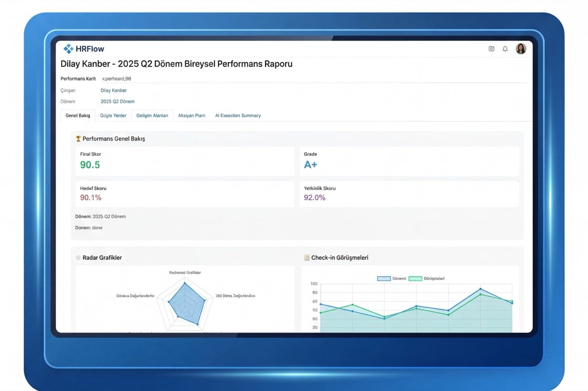The image size is (588, 391).
Task: Click the '380 Derec Değerlendirn' radar axis label
Action: (x=235, y=296)
